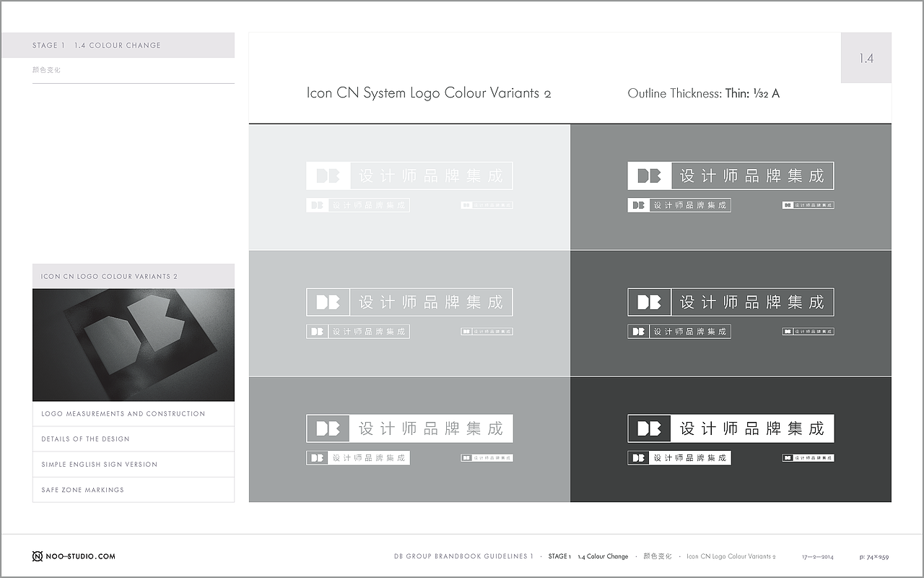
Task: Click the 颜色变化 footer breadcrumb
Action: point(657,556)
